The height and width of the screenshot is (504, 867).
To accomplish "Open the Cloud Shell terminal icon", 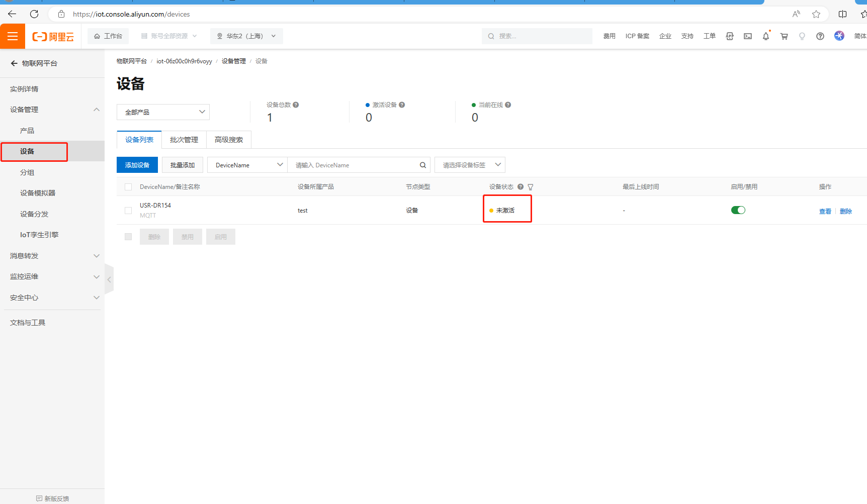I will 747,36.
